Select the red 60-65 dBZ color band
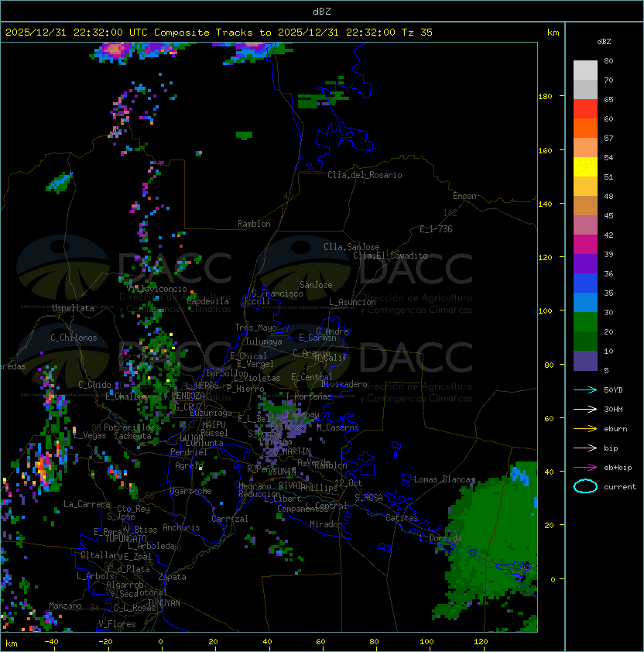 pos(585,109)
